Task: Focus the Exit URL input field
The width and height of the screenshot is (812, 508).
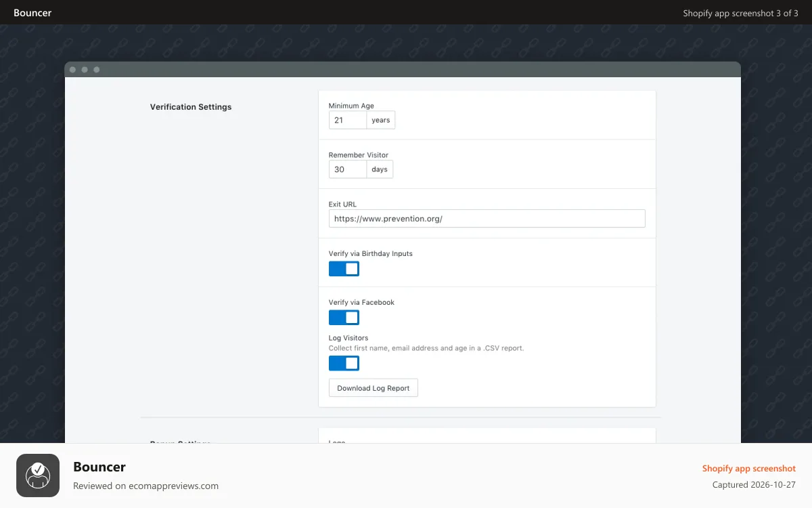Action: pos(487,218)
